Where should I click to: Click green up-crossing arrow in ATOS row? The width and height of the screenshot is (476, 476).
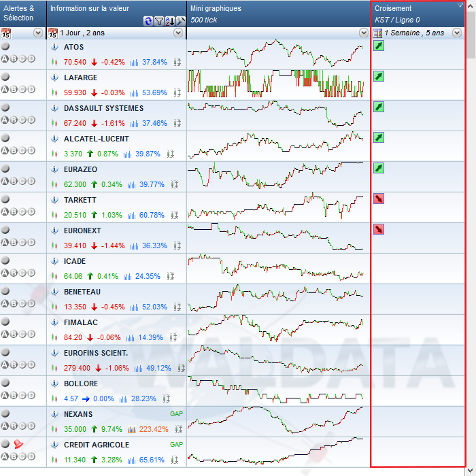[x=379, y=46]
